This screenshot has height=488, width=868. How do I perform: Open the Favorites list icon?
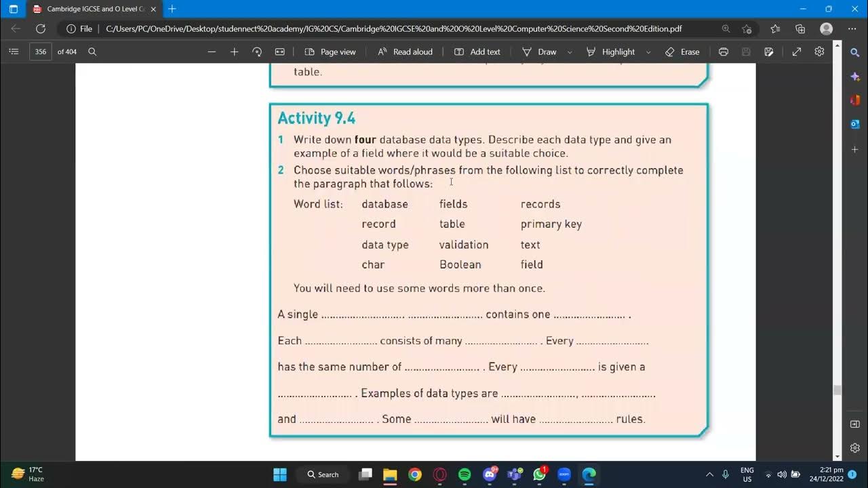tap(775, 28)
